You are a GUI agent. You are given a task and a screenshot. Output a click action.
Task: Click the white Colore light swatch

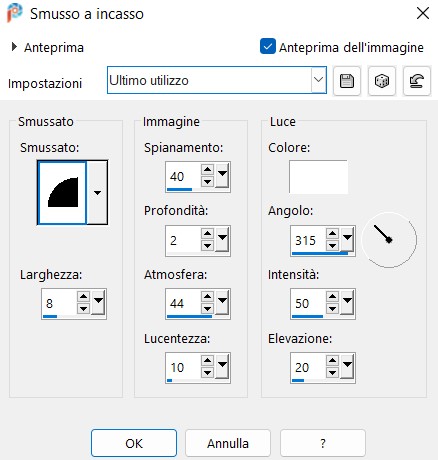click(x=318, y=177)
